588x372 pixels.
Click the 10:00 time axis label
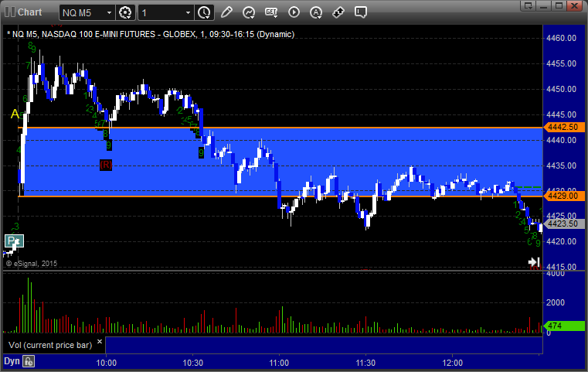[106, 363]
